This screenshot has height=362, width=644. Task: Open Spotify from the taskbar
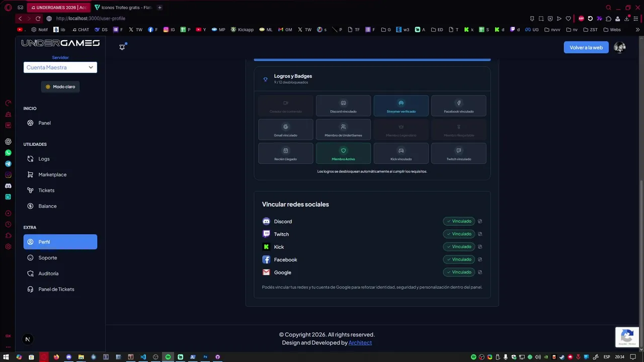(x=168, y=357)
